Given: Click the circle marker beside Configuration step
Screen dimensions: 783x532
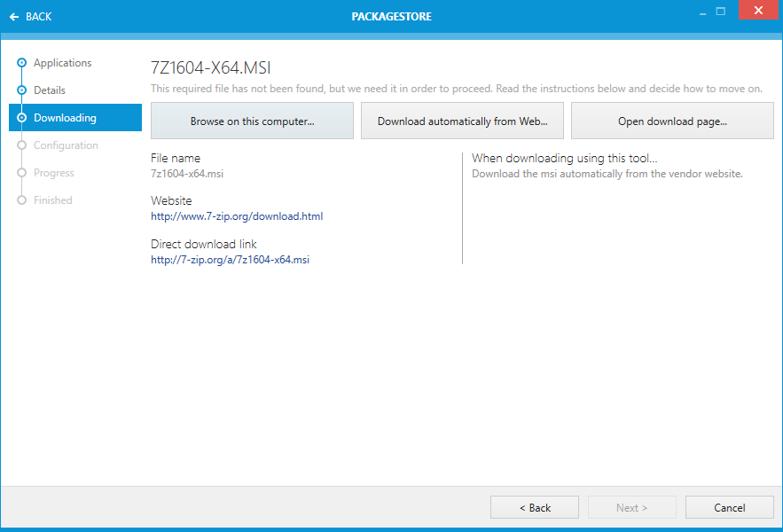Looking at the screenshot, I should pos(22,145).
